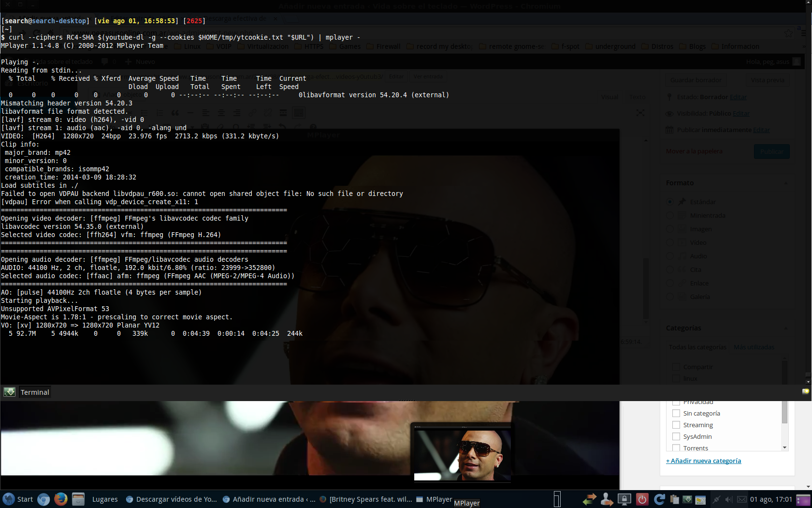This screenshot has height=508, width=812.
Task: Launch Firefox from the taskbar launcher
Action: [61, 499]
